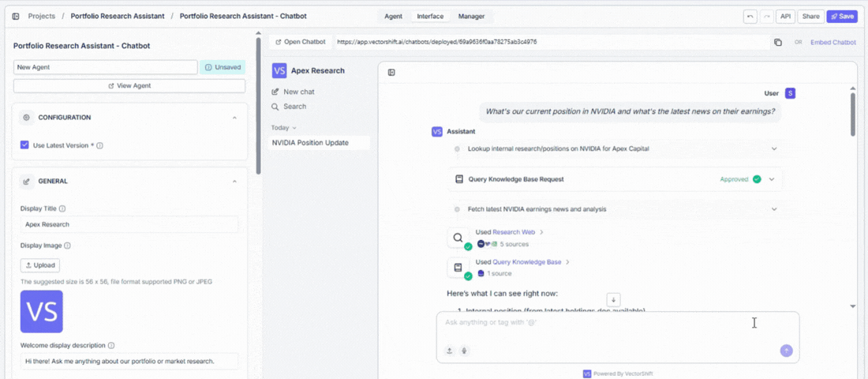The image size is (868, 379).
Task: Click the Query Knowledge Base Request book icon
Action: click(459, 179)
